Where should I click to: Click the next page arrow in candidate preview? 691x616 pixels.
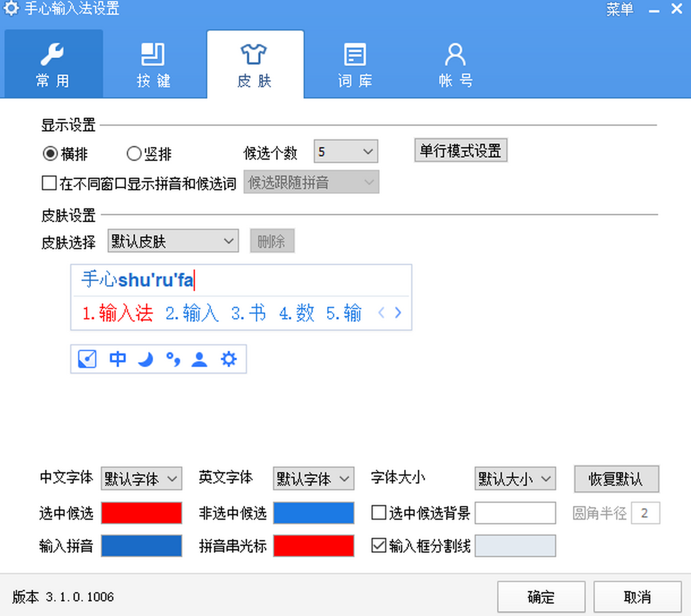pos(398,313)
